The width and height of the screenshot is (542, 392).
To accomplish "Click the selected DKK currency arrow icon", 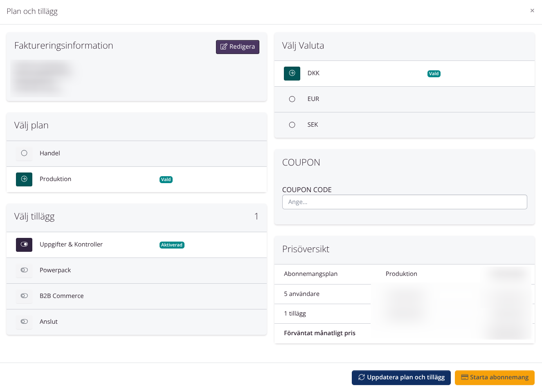I will [x=292, y=73].
